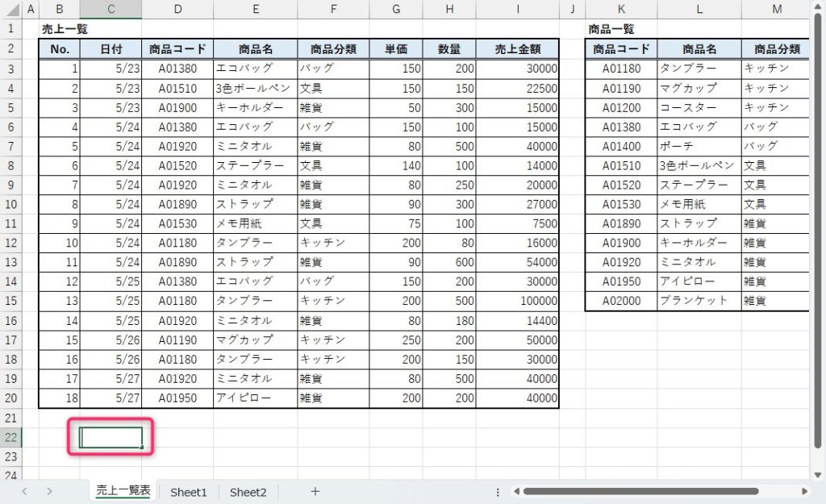The width and height of the screenshot is (826, 504).
Task: Click the previous sheet navigation arrow
Action: tap(25, 491)
